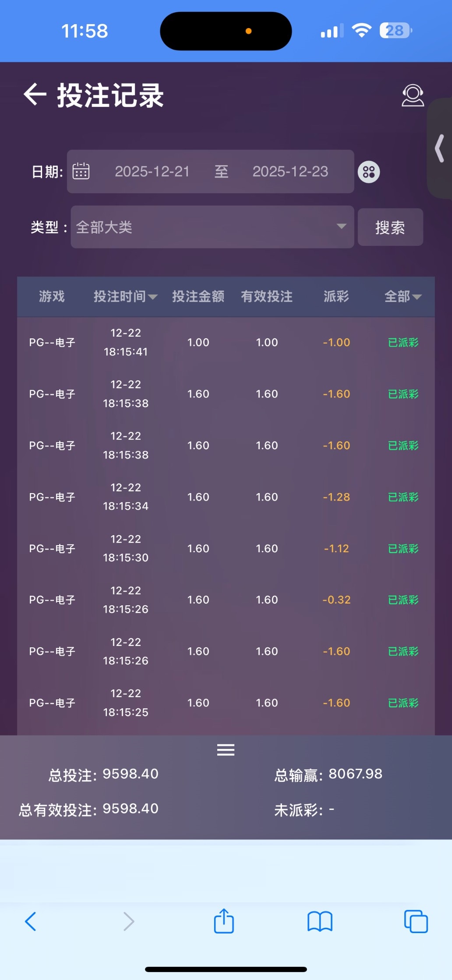Tap Safari share icon
Viewport: 452px width, 980px height.
pos(224,921)
